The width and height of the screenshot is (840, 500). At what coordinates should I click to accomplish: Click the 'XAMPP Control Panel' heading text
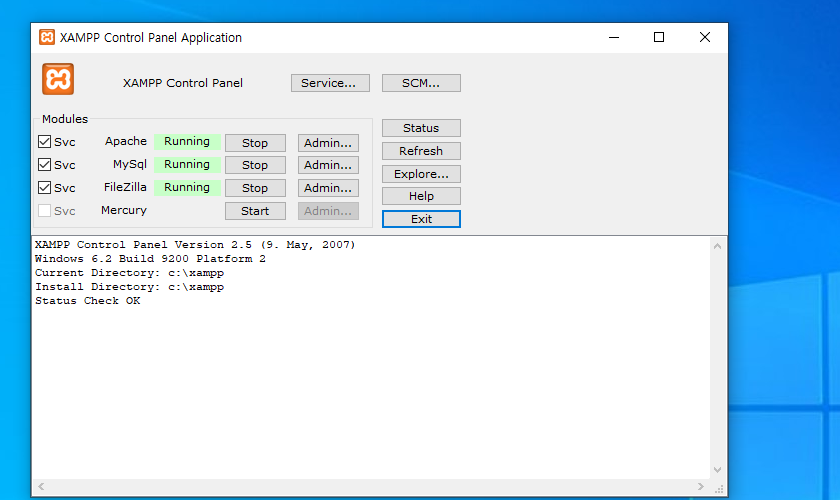click(x=183, y=83)
